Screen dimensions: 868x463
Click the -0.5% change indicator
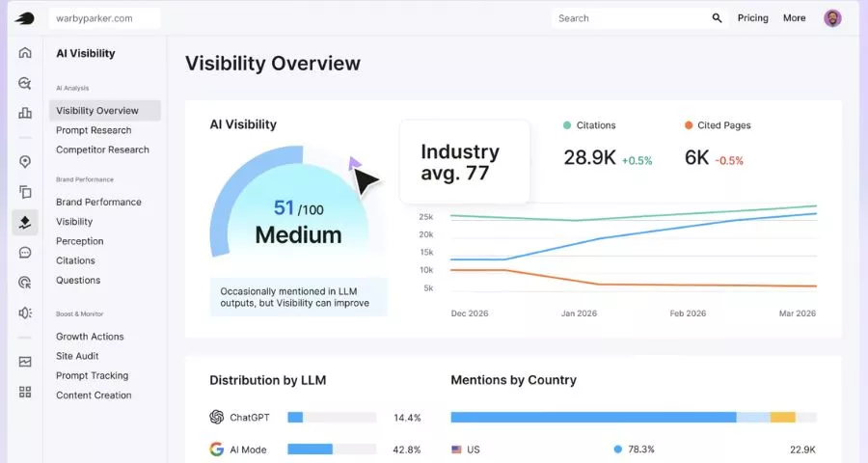[729, 161]
